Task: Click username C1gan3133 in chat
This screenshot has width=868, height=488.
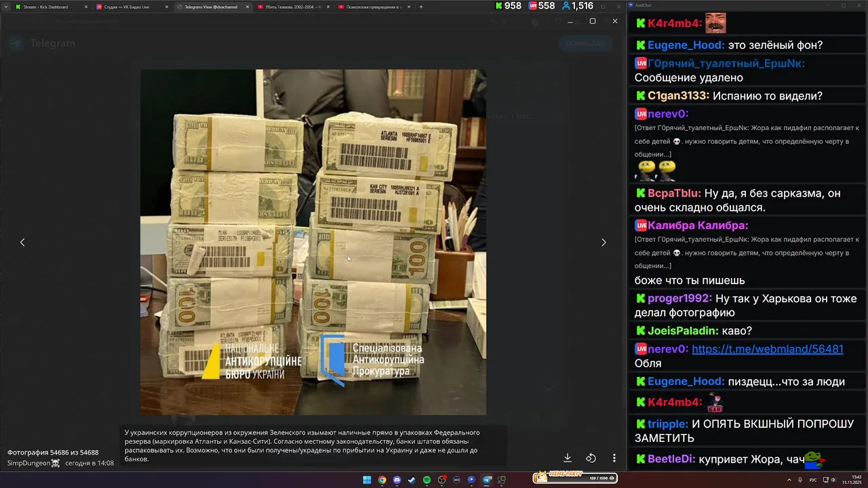Action: tap(678, 96)
